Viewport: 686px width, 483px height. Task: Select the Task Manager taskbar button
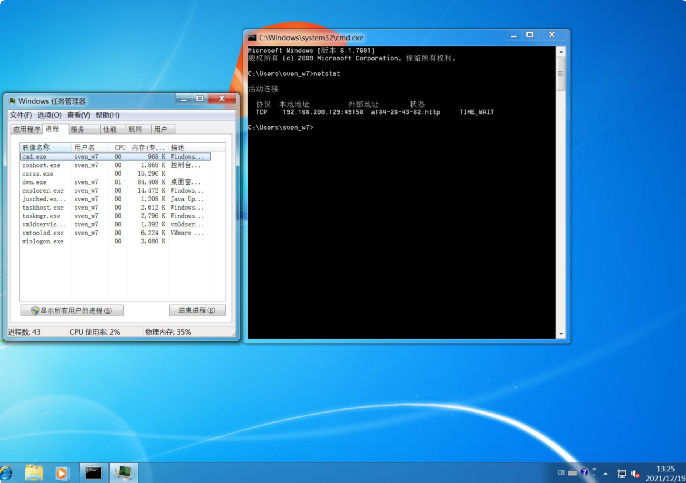click(123, 472)
